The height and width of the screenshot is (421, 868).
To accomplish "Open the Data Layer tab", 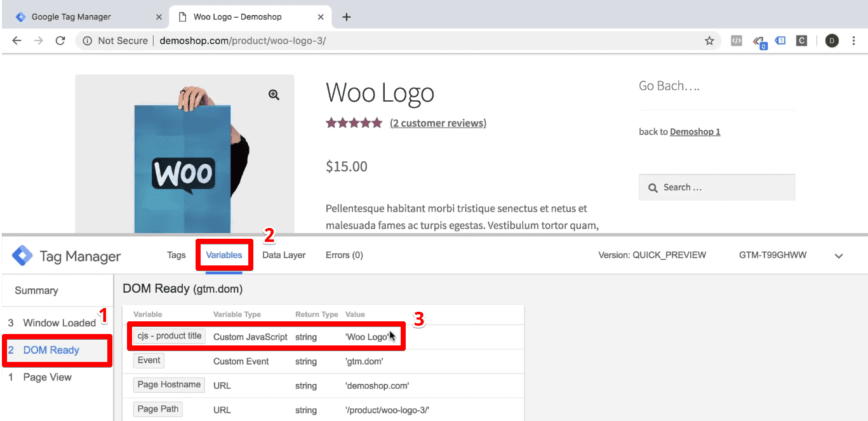I will click(x=284, y=255).
